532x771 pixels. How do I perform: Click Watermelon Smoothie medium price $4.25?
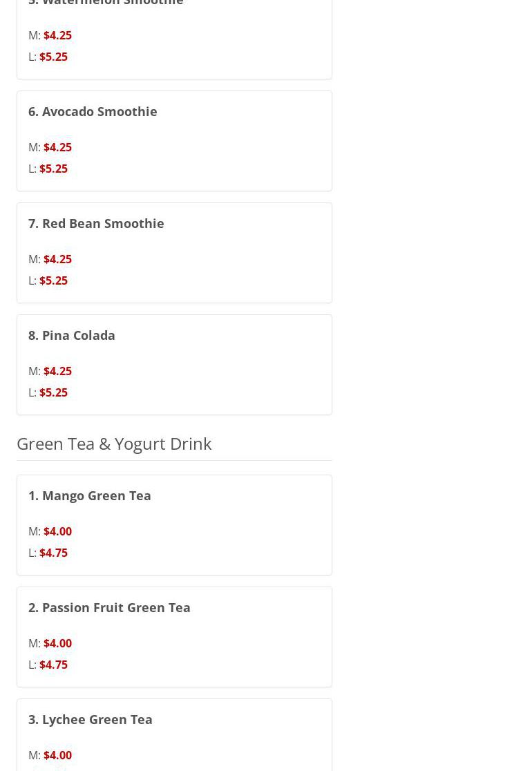(57, 35)
